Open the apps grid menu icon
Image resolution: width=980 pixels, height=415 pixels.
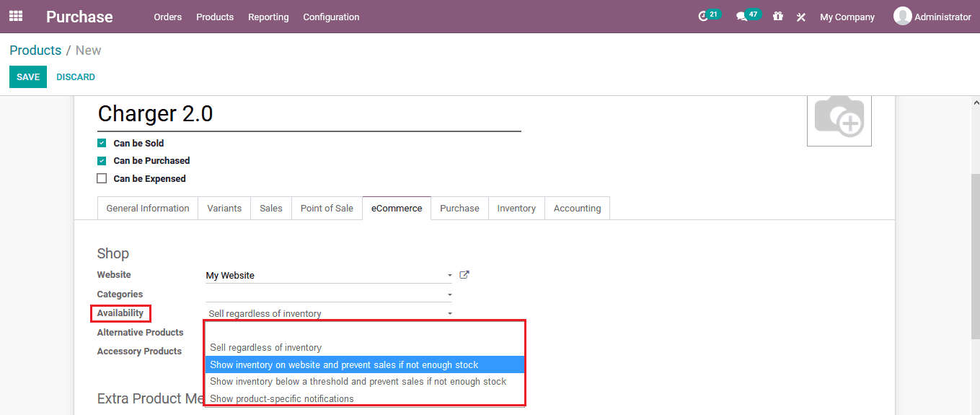[16, 16]
